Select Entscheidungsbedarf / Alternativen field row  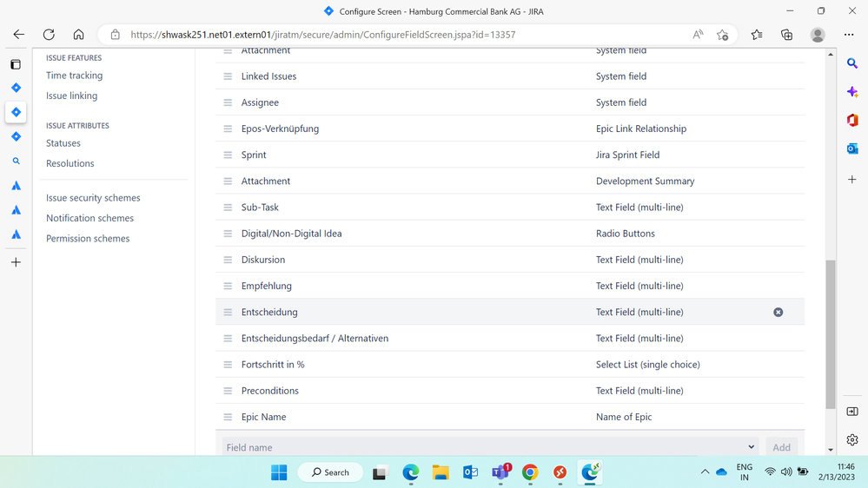pyautogui.click(x=510, y=338)
